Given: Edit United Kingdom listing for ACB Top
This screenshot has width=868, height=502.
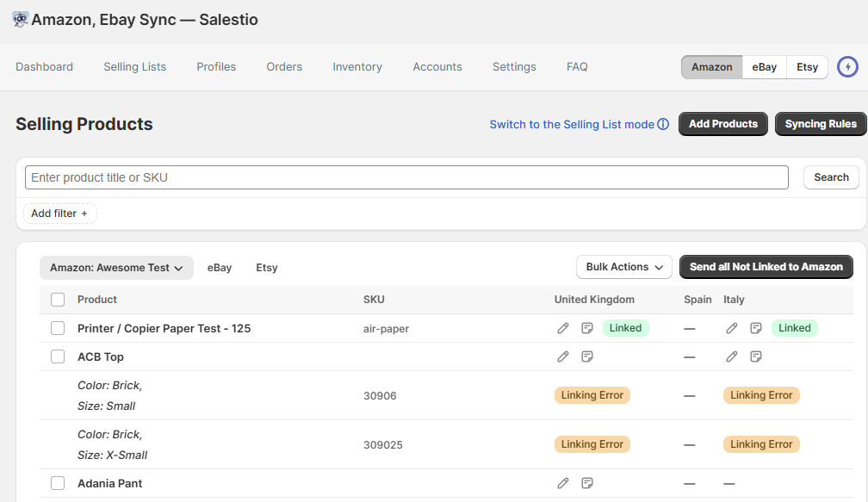Looking at the screenshot, I should 563,356.
